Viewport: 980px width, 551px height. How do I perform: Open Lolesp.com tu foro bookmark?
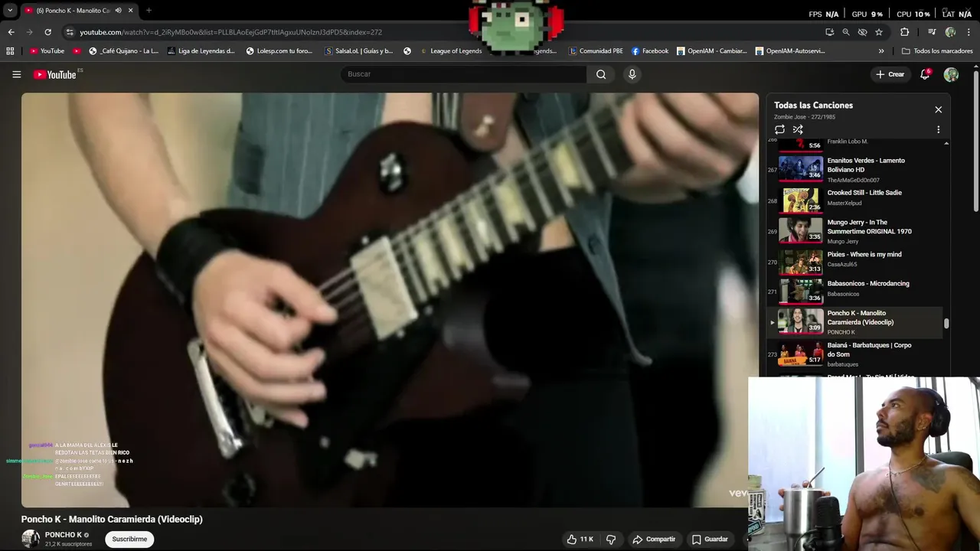click(279, 51)
